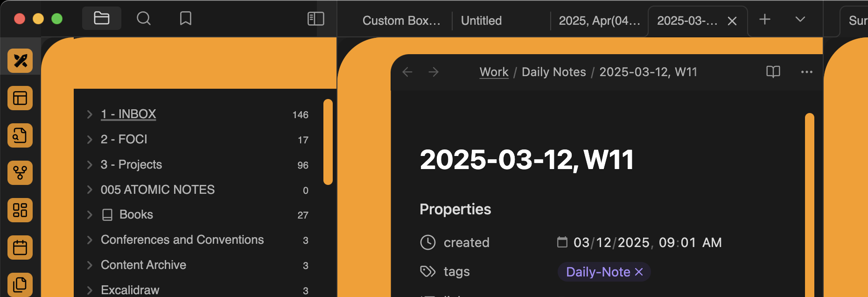Switch to the Untitled tab
Image resolution: width=868 pixels, height=297 pixels.
click(481, 21)
